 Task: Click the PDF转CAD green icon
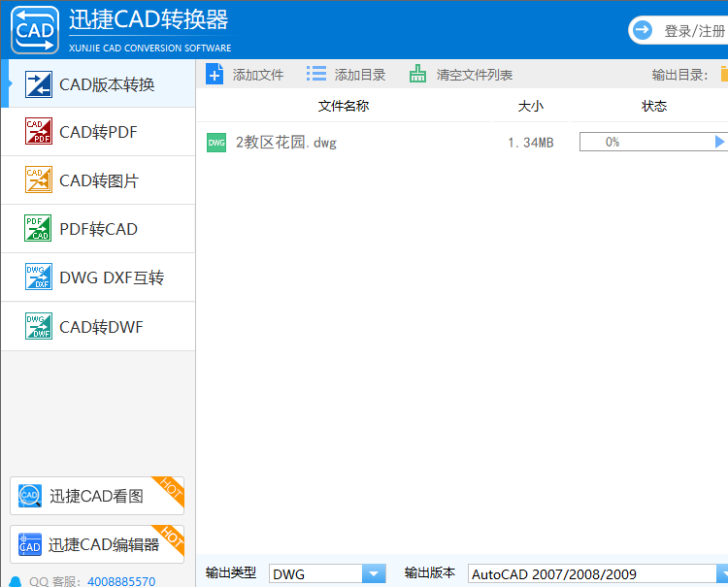coord(38,228)
